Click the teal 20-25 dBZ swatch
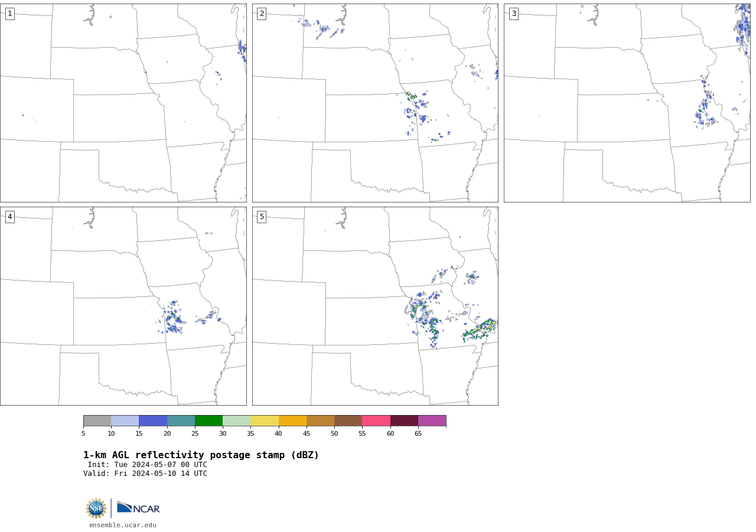Viewport: 756px width, 532px height. (181, 420)
